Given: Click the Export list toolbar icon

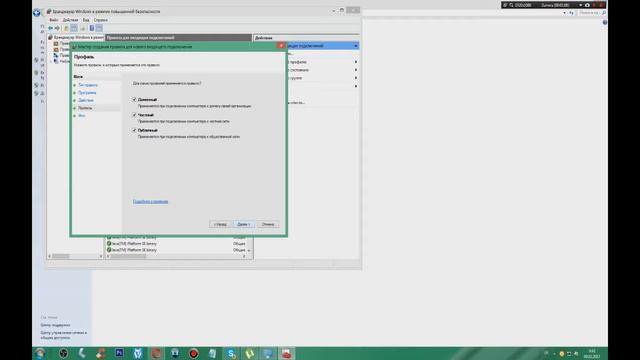Looking at the screenshot, I should (x=83, y=28).
